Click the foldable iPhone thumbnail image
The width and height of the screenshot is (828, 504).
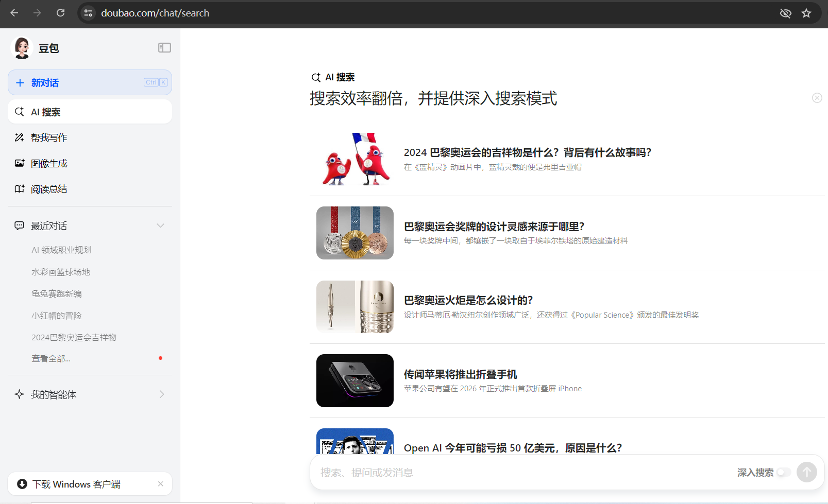point(355,380)
